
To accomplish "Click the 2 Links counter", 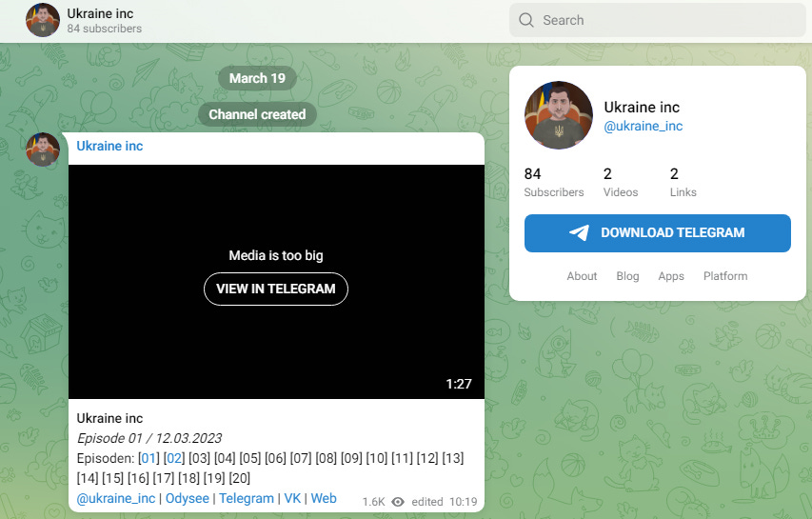I will (683, 182).
